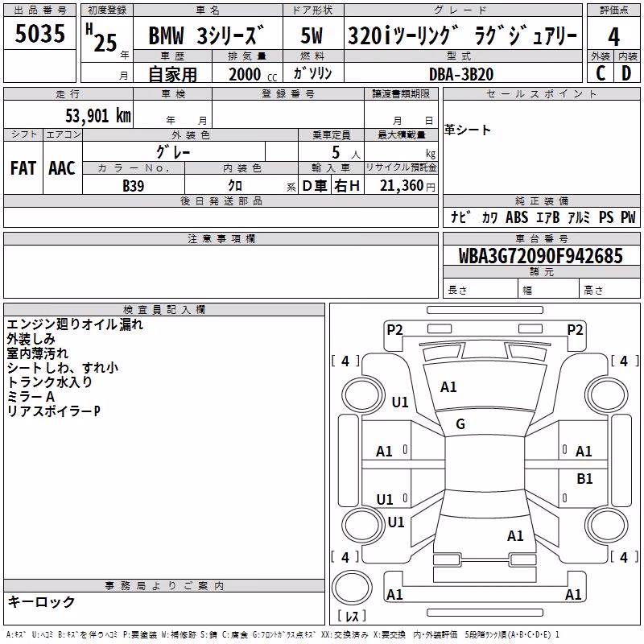Viewport: 644px width, 644px height.
Task: Select the car name BMW 3シリーズ
Action: click(x=207, y=35)
